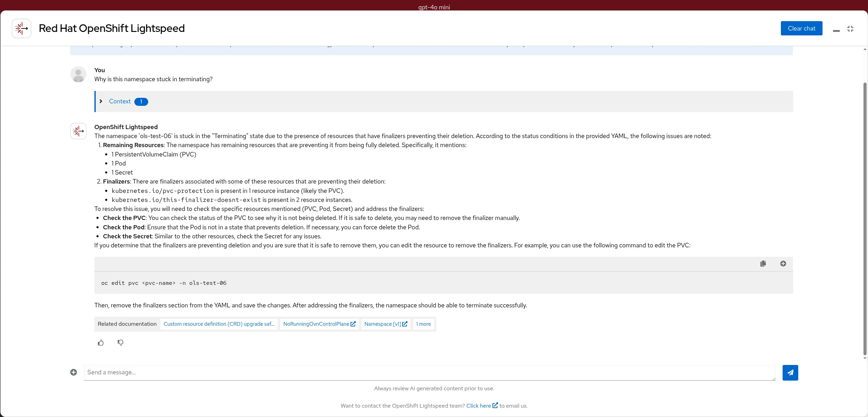Click the 'You' sender name
This screenshot has width=868, height=417.
click(x=100, y=70)
